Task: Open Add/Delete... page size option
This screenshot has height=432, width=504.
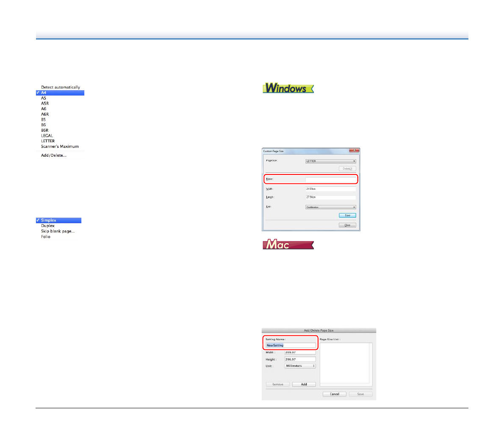Action: pos(54,155)
